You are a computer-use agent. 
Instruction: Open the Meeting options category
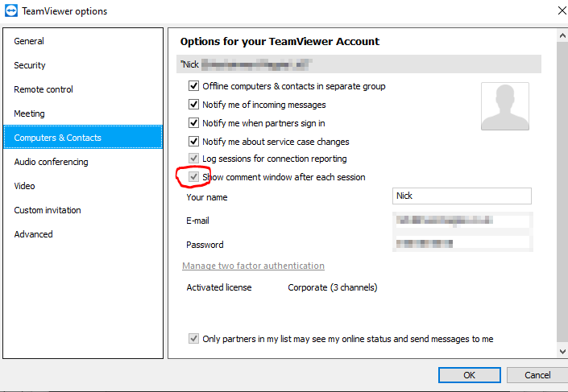(83, 113)
